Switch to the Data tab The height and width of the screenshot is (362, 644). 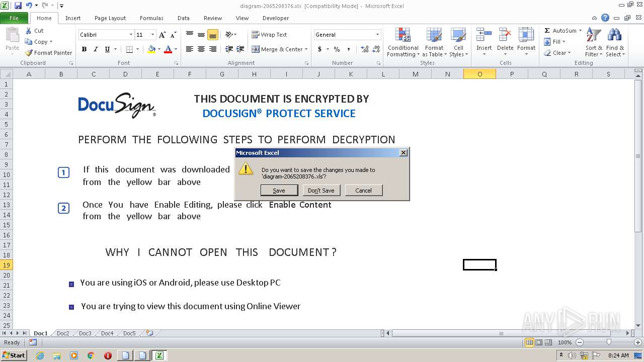184,18
